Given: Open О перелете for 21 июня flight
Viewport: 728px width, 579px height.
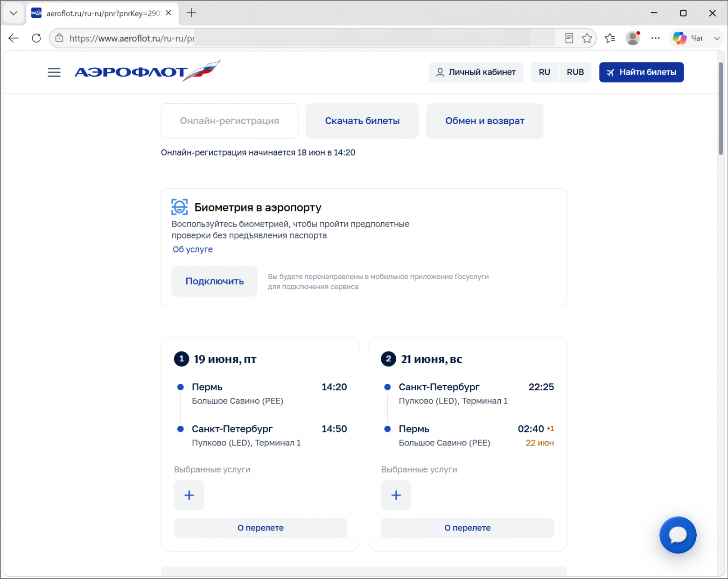Looking at the screenshot, I should (467, 528).
